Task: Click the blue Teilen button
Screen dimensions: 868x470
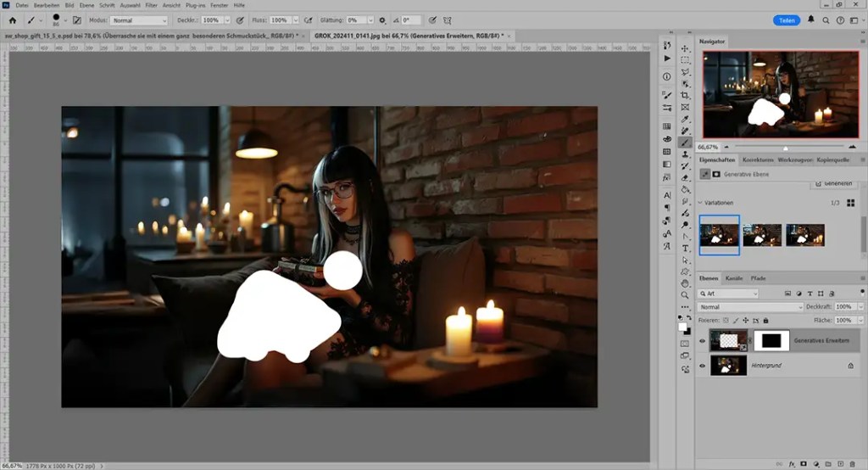Action: [787, 20]
